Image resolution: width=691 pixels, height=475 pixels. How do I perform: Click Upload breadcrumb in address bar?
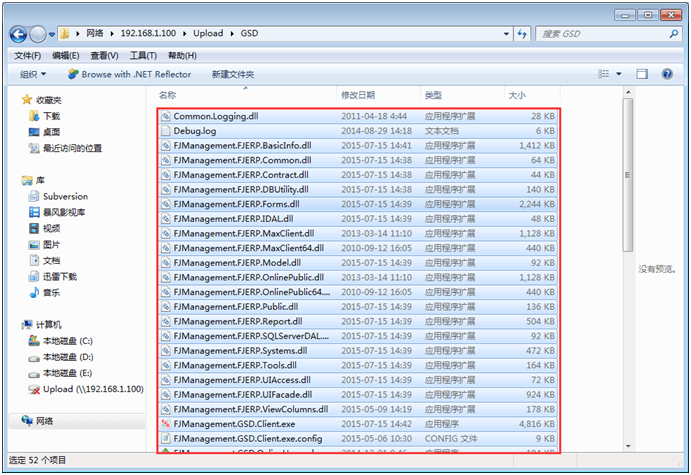pos(208,33)
